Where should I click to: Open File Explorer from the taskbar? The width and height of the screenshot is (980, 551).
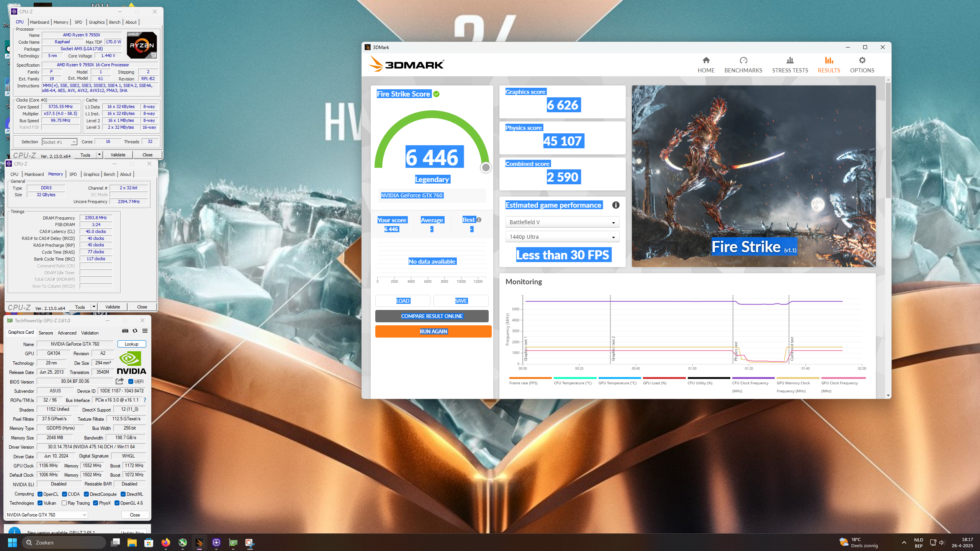pyautogui.click(x=132, y=542)
